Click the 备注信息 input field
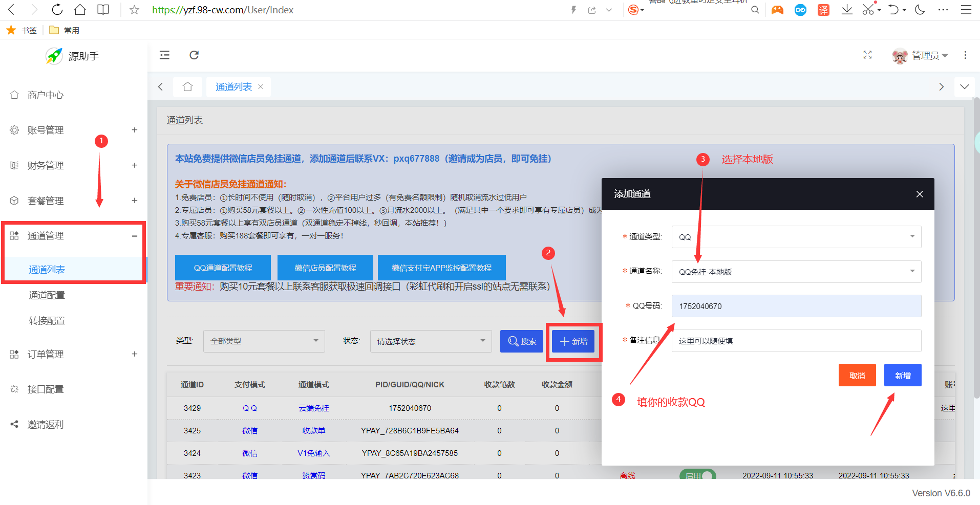This screenshot has width=980, height=505. 796,341
